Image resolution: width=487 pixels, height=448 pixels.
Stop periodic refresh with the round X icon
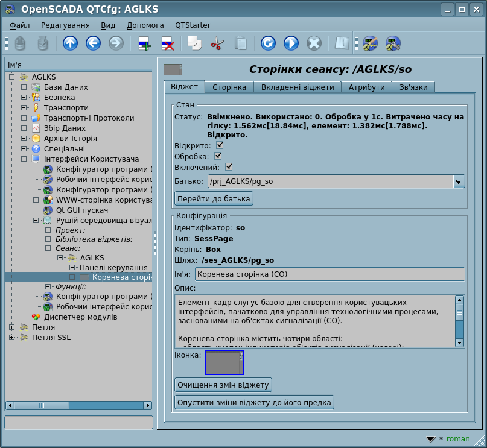pos(314,43)
